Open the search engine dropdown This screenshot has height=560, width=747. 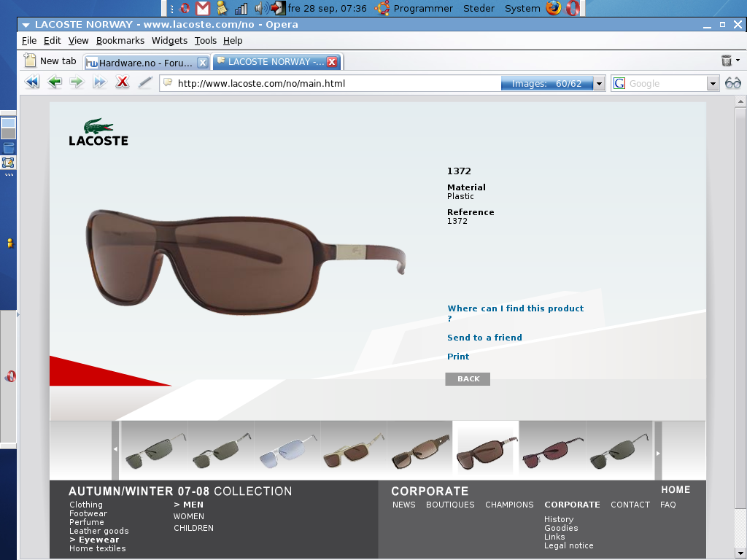point(713,84)
